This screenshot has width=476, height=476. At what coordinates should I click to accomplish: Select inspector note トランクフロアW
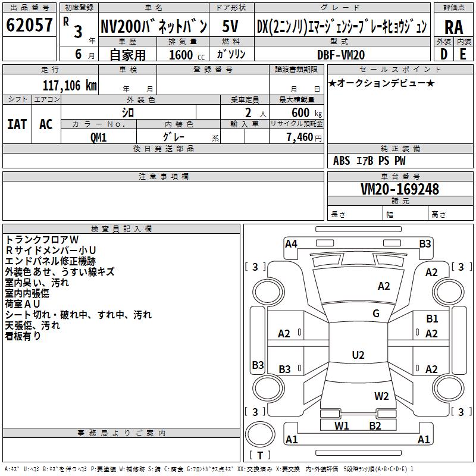pos(42,240)
